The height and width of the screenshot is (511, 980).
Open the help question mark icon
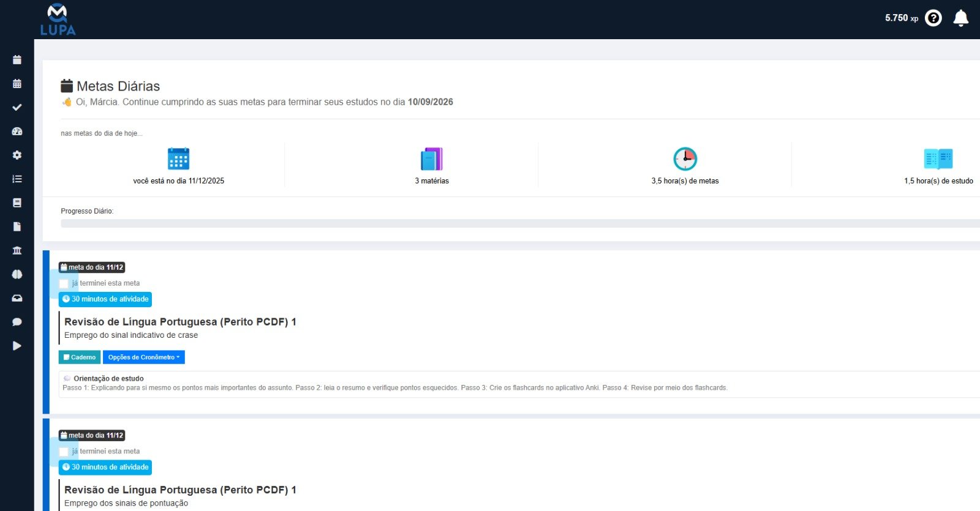(x=933, y=18)
